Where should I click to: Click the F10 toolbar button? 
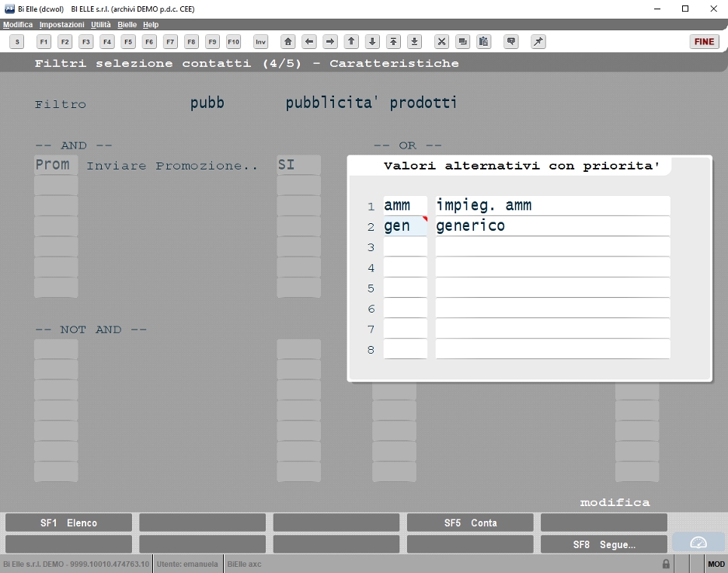click(x=234, y=42)
